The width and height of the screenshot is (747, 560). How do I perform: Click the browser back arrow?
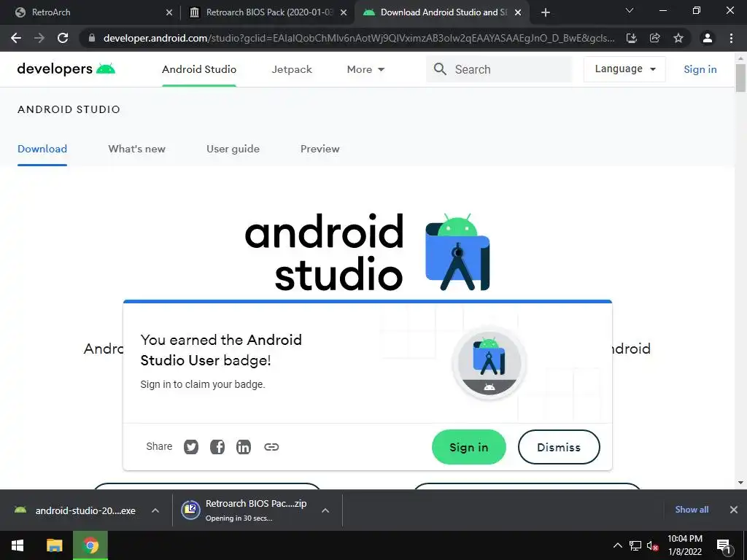click(16, 38)
